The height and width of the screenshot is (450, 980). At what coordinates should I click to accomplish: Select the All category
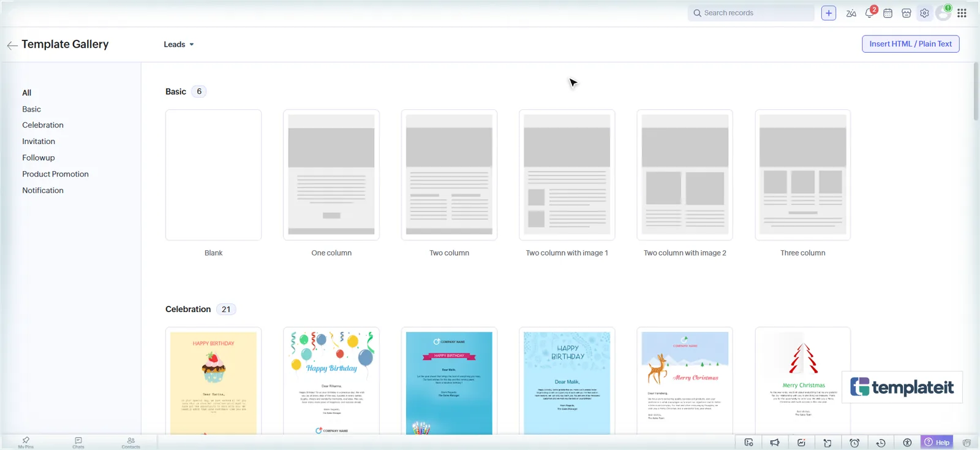click(x=27, y=93)
